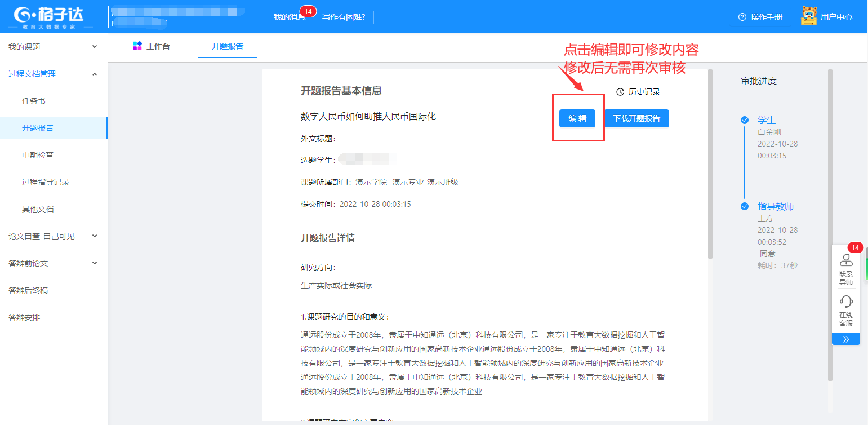The height and width of the screenshot is (425, 868).
Task: Collapse the 过程文档管理 sidebar section
Action: 95,74
